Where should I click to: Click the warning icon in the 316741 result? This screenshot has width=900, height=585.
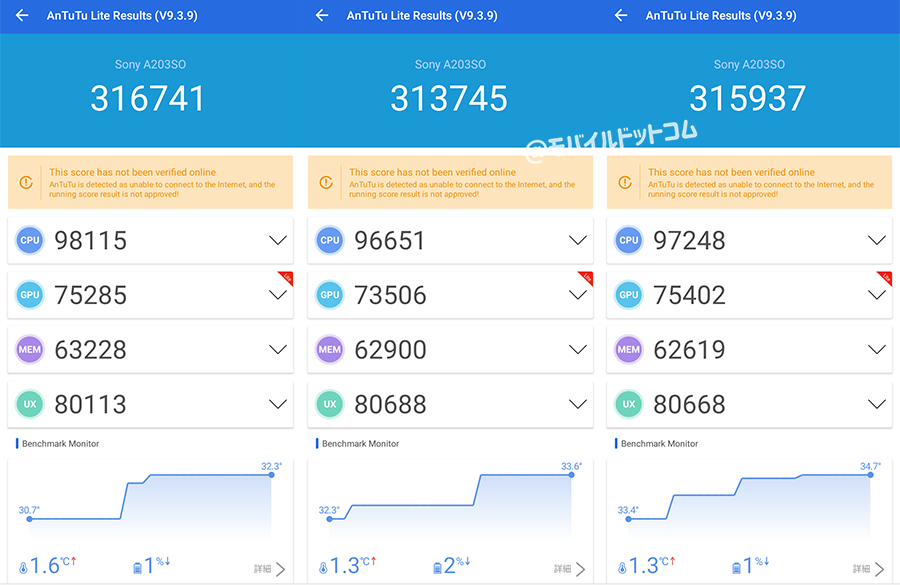[x=26, y=183]
